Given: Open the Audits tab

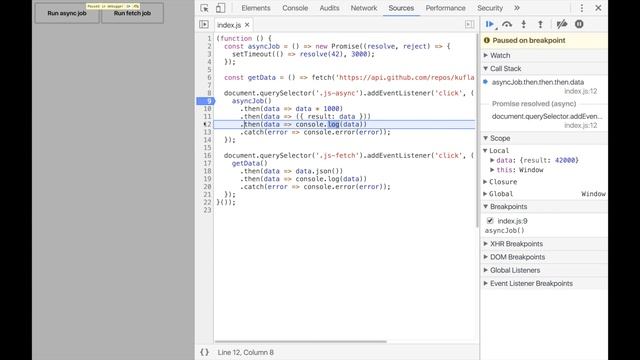Looking at the screenshot, I should pos(329,8).
